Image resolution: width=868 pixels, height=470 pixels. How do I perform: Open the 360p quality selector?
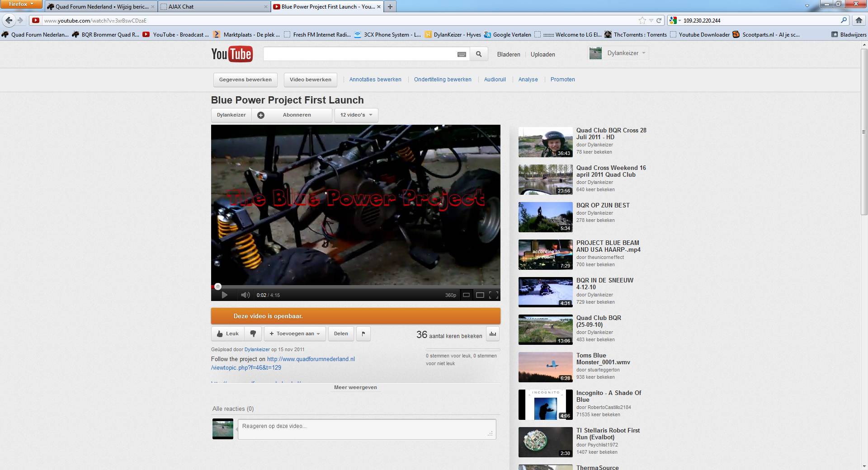(x=450, y=295)
